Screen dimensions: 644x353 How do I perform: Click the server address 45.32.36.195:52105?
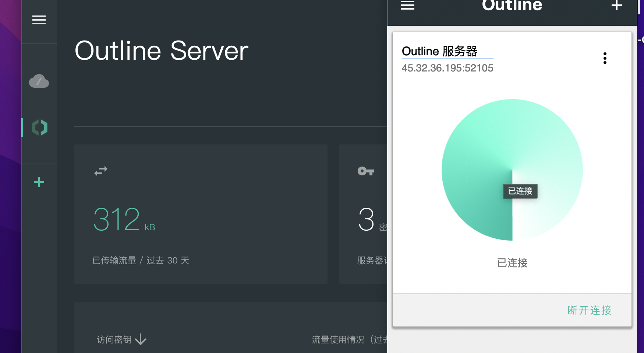click(x=448, y=68)
